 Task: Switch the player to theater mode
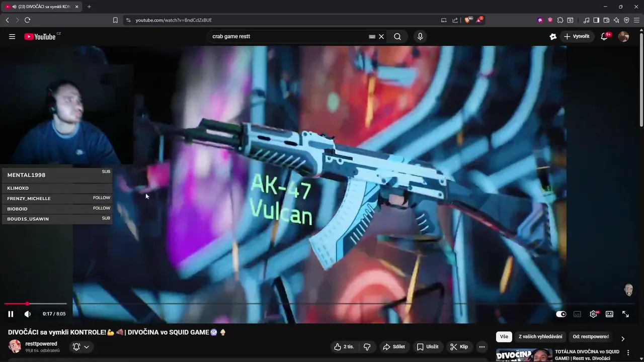[x=609, y=314]
